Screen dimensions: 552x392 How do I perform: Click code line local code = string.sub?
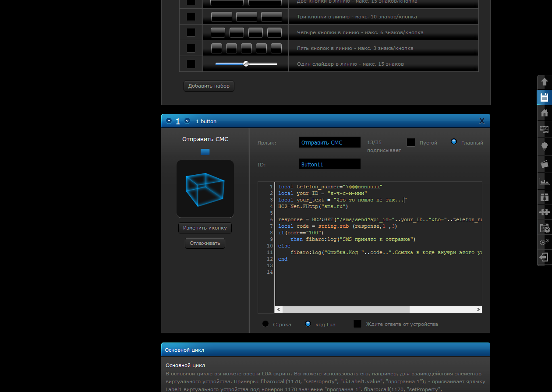coord(338,226)
